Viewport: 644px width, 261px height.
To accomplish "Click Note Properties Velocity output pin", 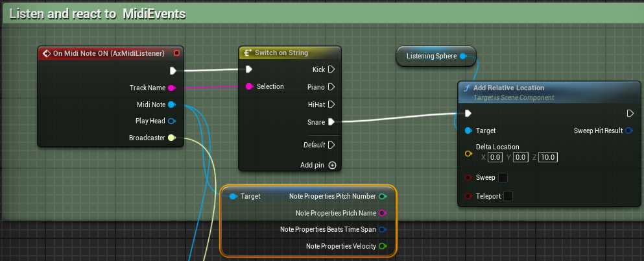I will (383, 246).
